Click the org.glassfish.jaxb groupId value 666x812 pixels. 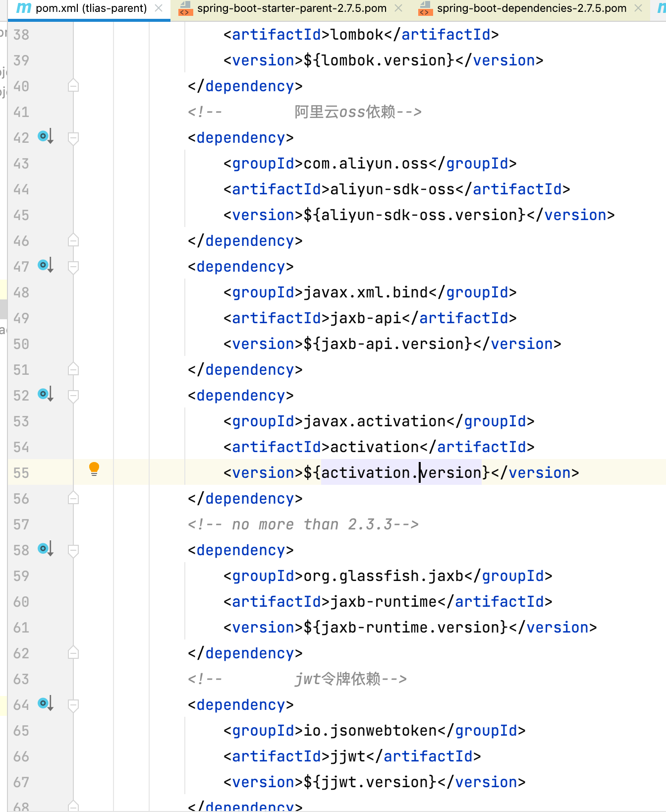pyautogui.click(x=384, y=576)
